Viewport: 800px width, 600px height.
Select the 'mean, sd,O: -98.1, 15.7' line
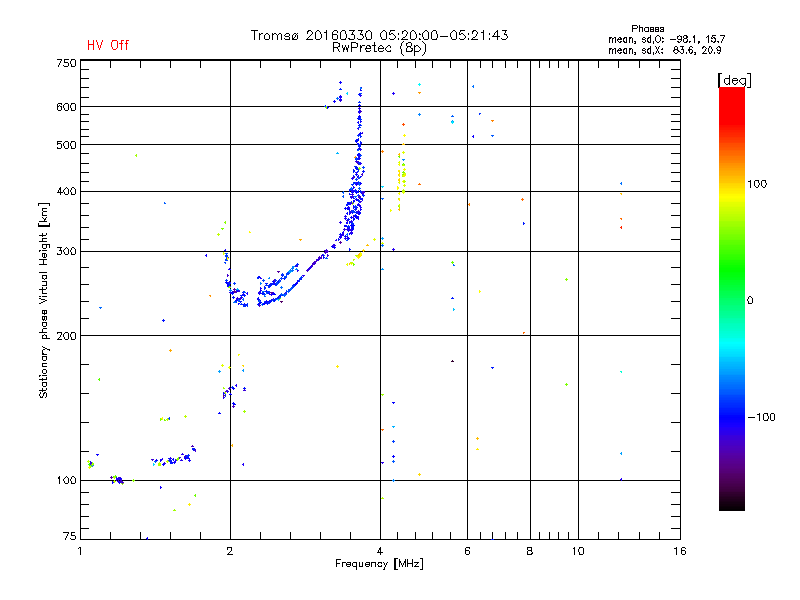pyautogui.click(x=666, y=39)
